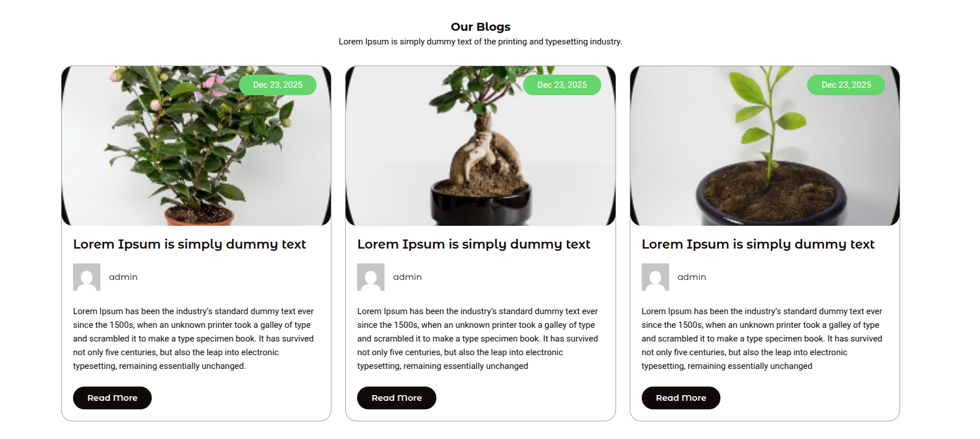Click the third blog card's admin avatar icon
The width and height of the screenshot is (980, 439).
[655, 277]
